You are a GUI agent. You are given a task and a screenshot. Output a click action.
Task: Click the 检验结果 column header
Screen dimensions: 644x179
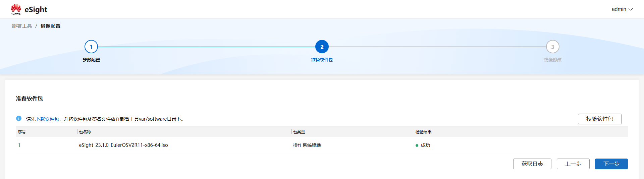(423, 132)
